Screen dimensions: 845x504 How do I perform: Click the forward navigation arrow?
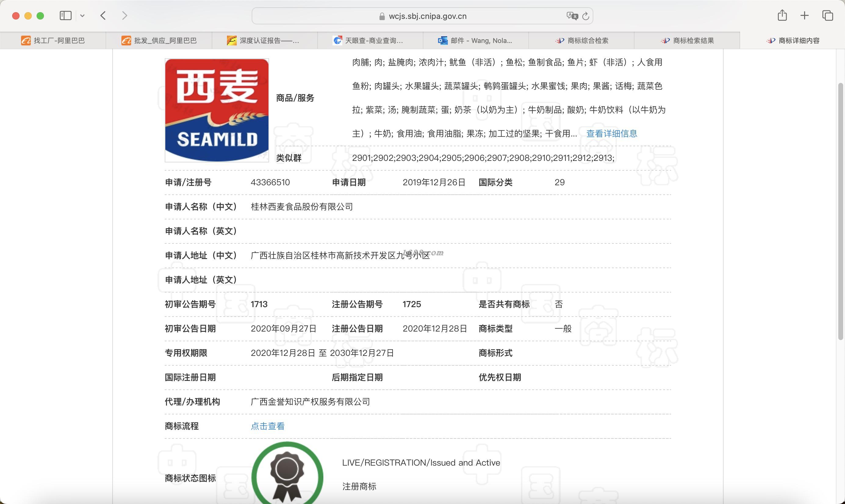[124, 16]
